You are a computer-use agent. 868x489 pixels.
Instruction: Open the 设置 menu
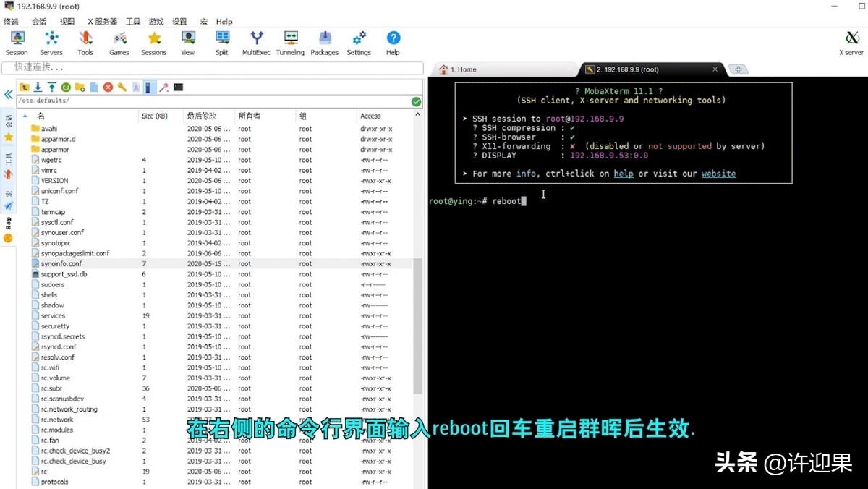pos(179,22)
